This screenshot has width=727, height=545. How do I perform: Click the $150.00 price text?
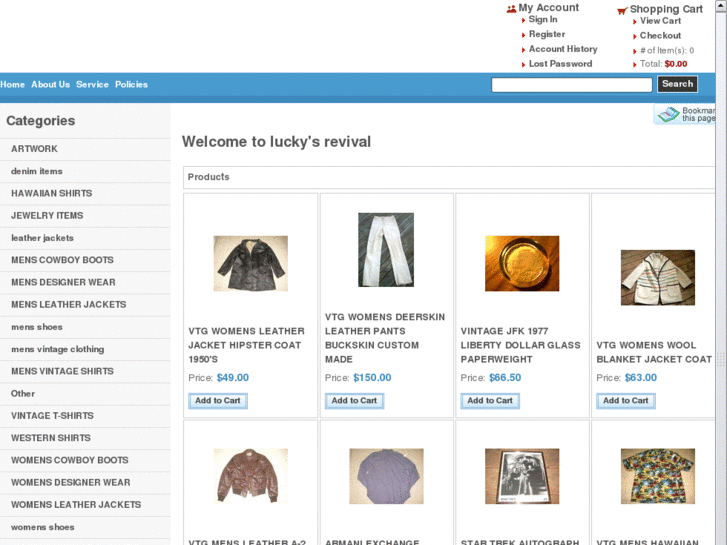point(372,378)
